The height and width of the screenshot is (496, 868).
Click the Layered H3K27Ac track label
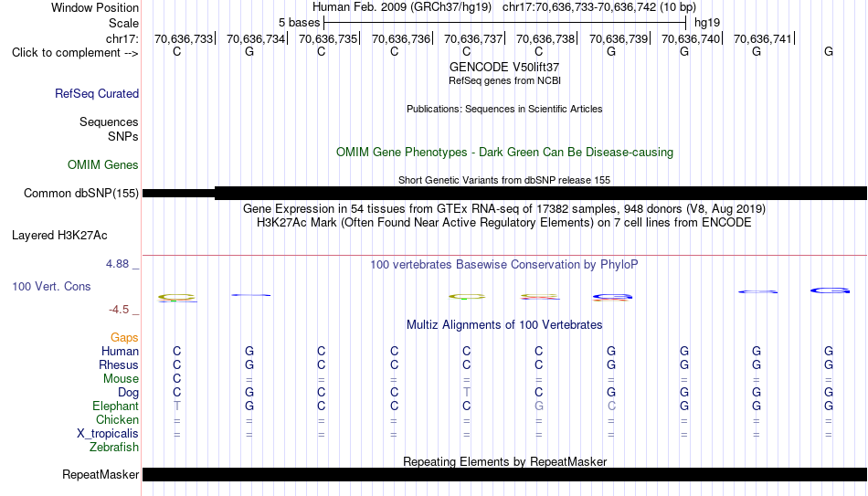59,236
